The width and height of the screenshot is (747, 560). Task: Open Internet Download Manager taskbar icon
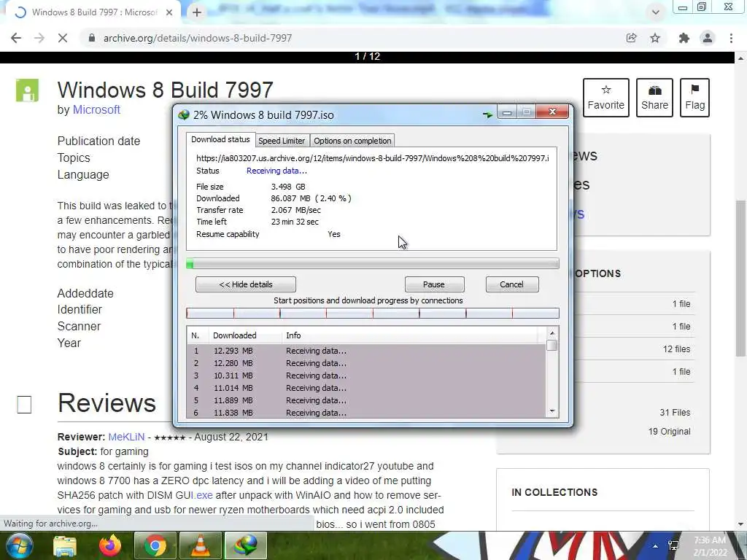(245, 545)
